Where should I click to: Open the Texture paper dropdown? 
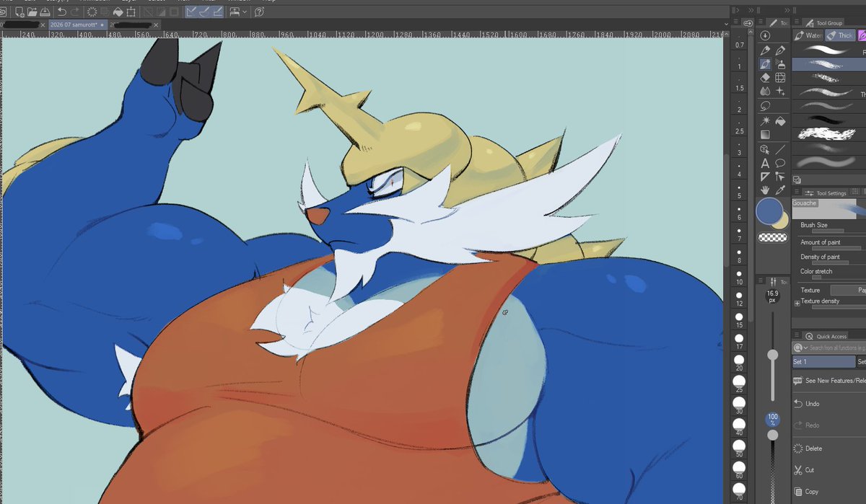[849, 290]
